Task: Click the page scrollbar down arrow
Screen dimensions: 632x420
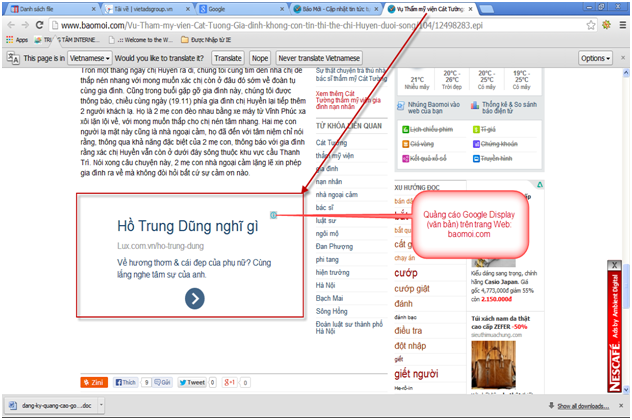Action: coord(626,389)
